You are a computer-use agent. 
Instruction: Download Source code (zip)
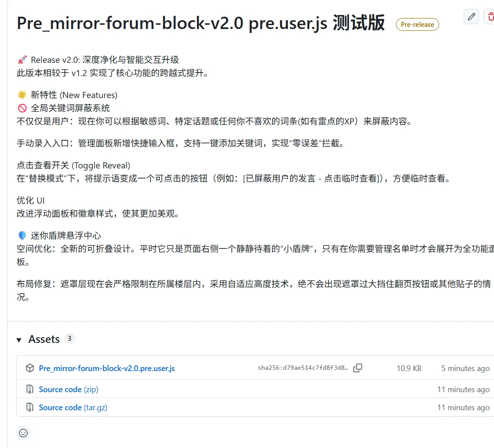[x=69, y=390]
